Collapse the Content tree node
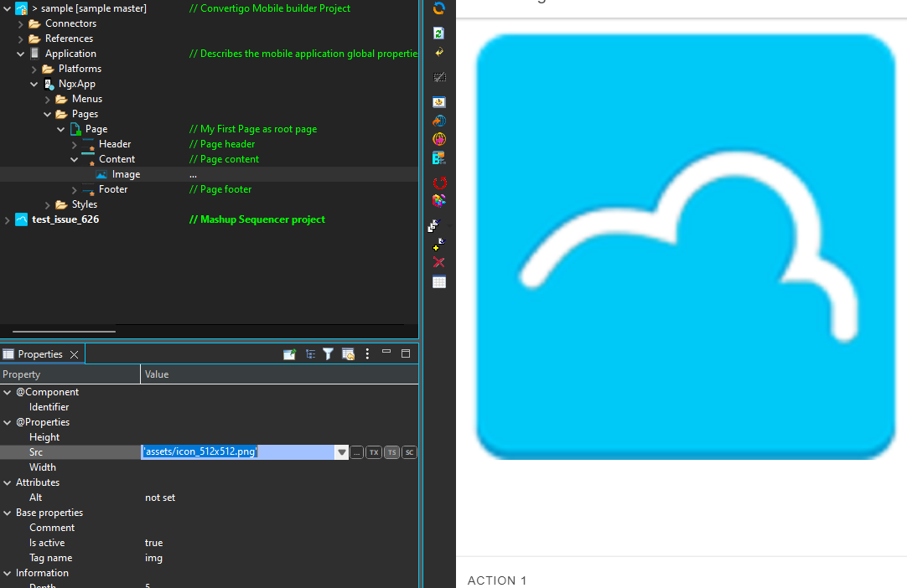907x588 pixels. [75, 159]
